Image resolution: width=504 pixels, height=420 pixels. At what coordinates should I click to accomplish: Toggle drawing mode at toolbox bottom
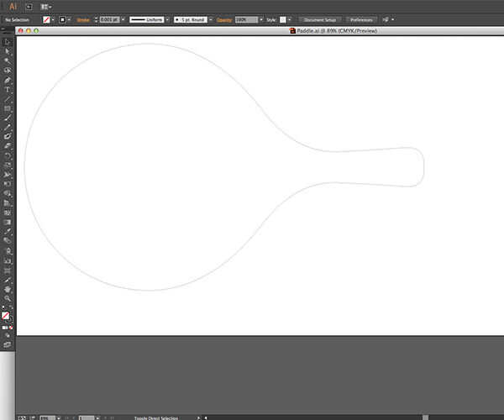point(7,336)
